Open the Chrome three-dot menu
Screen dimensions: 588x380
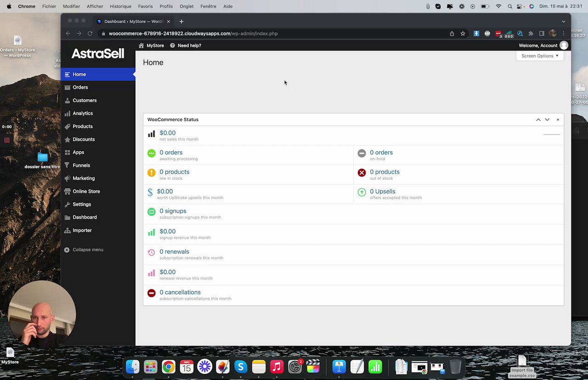[x=564, y=34]
